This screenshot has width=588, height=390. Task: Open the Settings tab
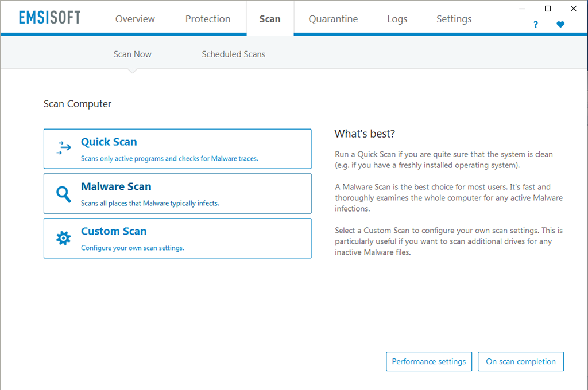454,19
